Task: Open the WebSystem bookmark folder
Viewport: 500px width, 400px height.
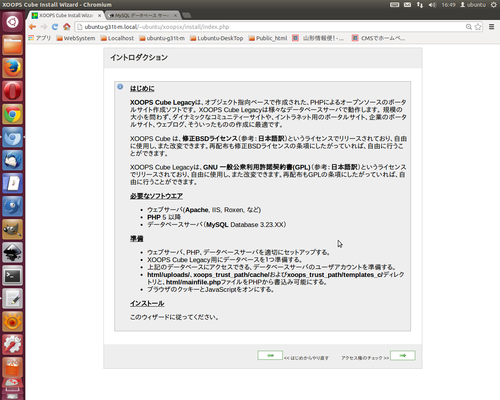Action: click(76, 38)
